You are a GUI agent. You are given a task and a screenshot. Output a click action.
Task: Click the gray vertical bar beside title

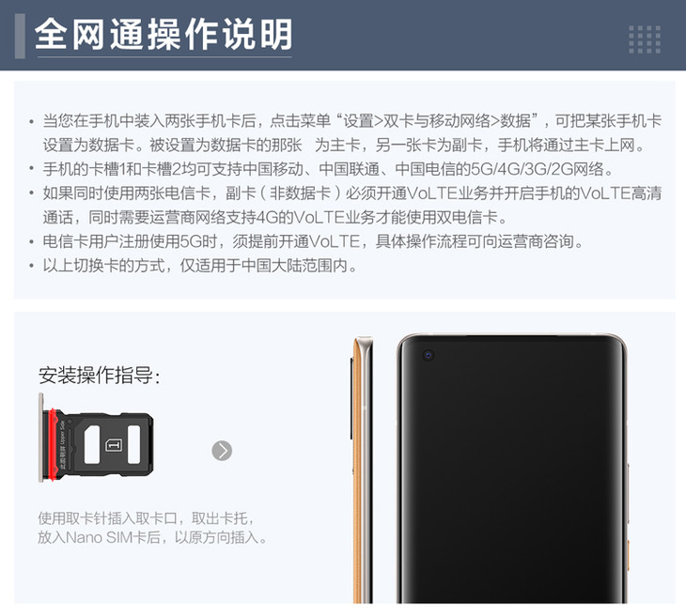[20, 37]
